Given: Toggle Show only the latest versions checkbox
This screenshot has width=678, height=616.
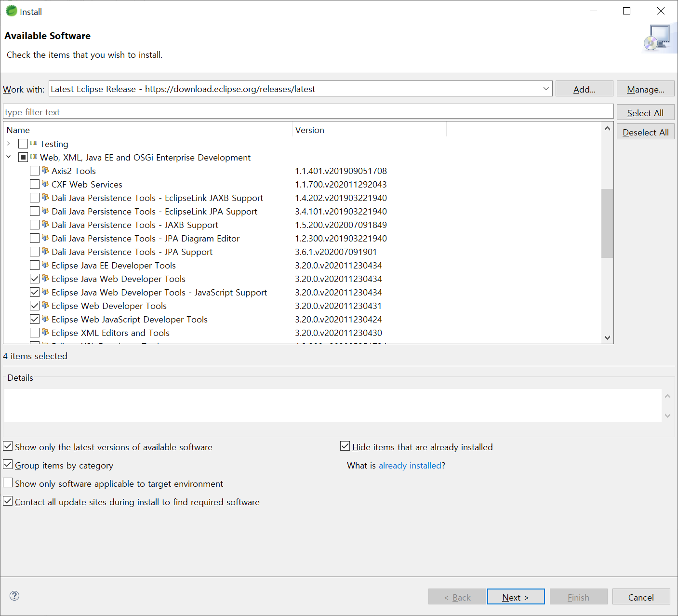Looking at the screenshot, I should click(8, 446).
